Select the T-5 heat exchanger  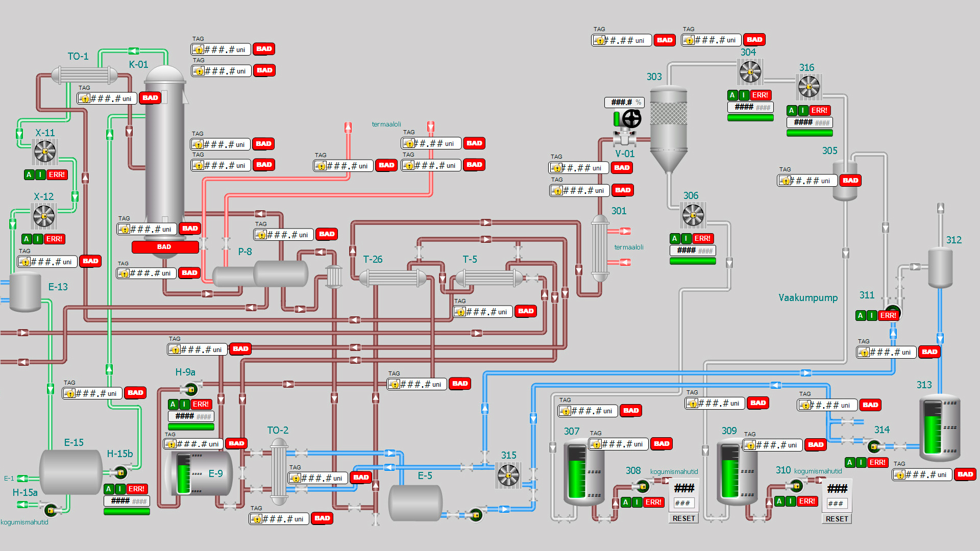click(489, 278)
